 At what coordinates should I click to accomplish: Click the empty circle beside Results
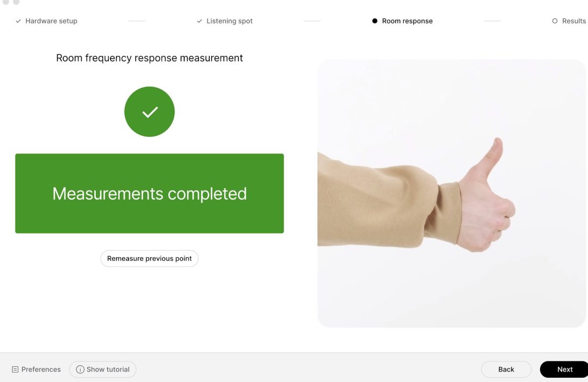click(555, 21)
